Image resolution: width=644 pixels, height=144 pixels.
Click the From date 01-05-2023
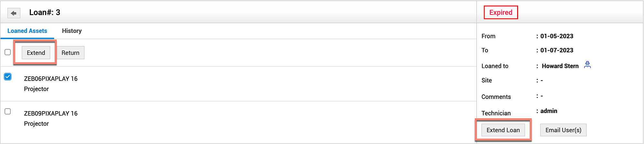557,36
